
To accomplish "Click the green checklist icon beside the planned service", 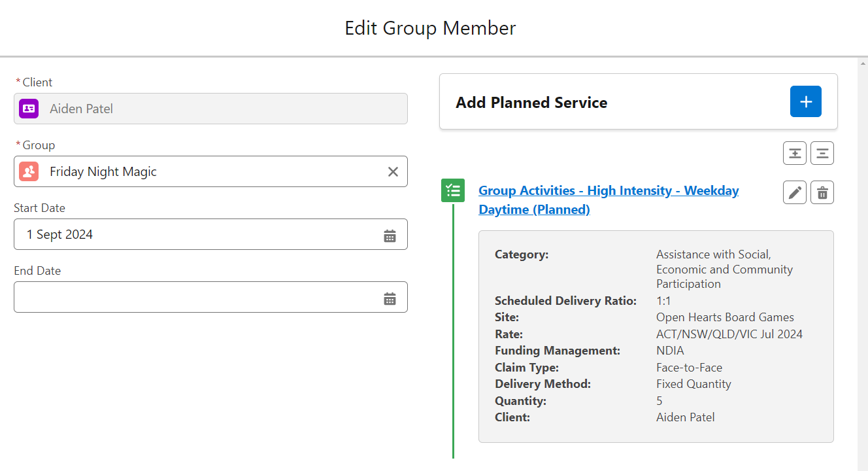I will (453, 190).
